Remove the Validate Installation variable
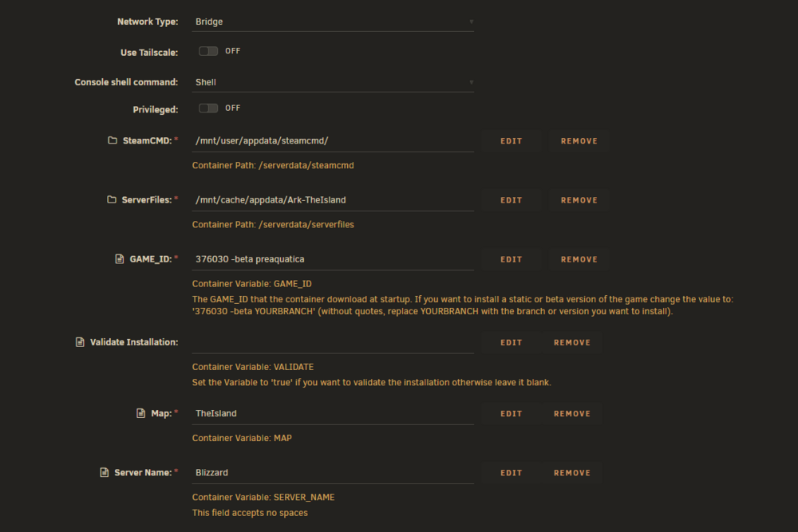The image size is (798, 532). (x=572, y=342)
